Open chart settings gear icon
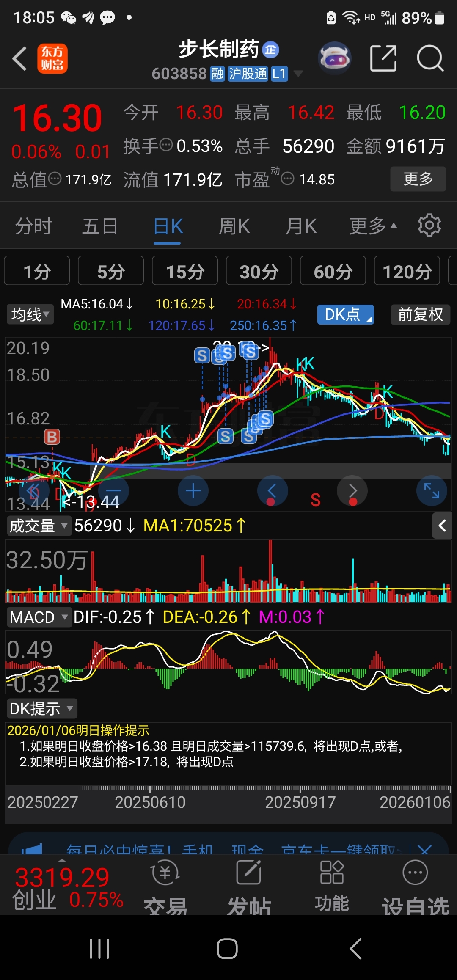Screen dimensions: 457x980 429,225
